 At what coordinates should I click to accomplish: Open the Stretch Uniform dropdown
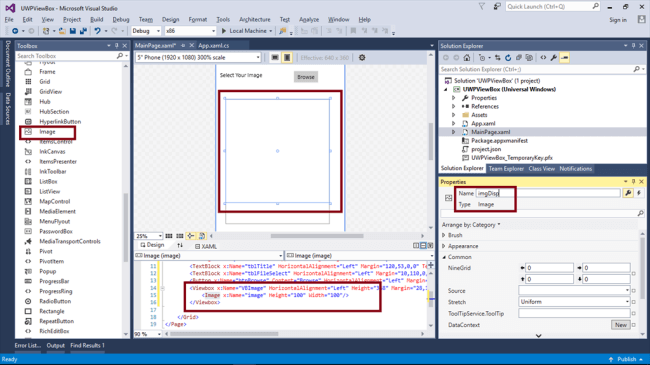574,302
